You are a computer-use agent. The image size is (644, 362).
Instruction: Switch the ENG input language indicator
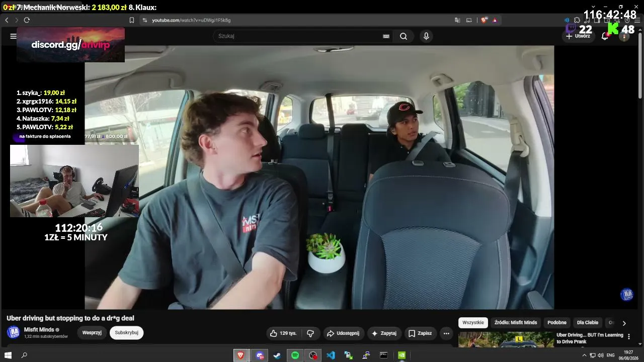(x=611, y=355)
